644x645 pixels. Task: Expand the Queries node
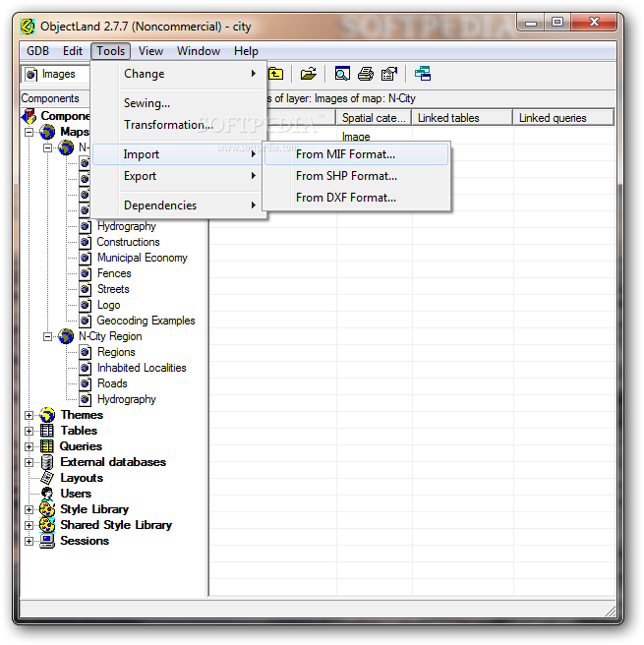(29, 446)
